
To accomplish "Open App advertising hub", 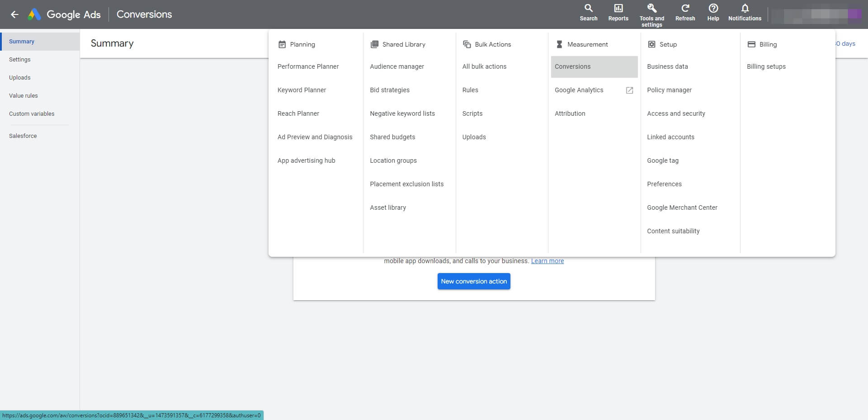I will [306, 160].
